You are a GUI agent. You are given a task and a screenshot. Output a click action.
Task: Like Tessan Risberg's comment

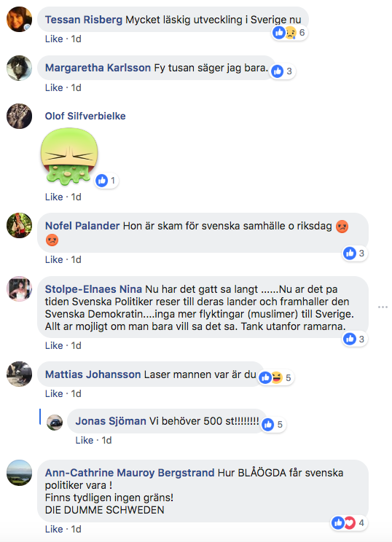[54, 39]
